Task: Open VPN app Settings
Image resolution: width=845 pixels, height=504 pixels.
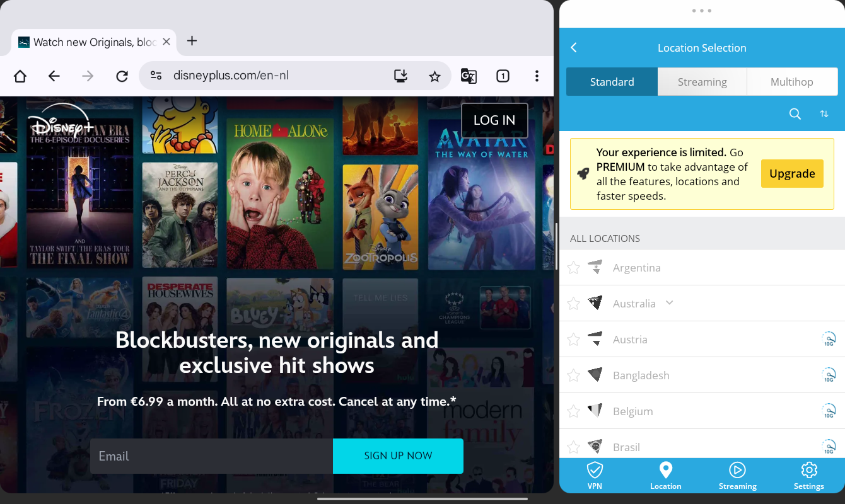Action: [809, 476]
